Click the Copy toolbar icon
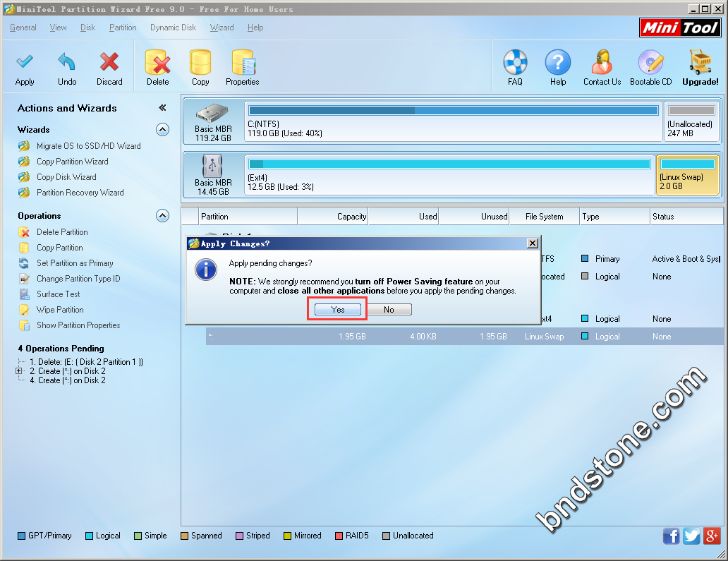The height and width of the screenshot is (561, 728). pyautogui.click(x=200, y=62)
